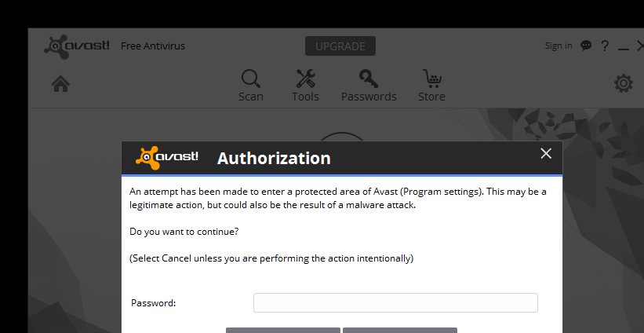Screen dimensions: 644x333
Task: Minimize the Avast window
Action: (x=624, y=47)
